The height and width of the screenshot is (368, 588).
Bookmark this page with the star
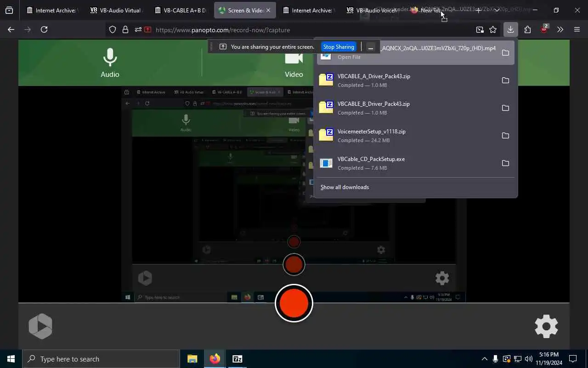point(493,30)
